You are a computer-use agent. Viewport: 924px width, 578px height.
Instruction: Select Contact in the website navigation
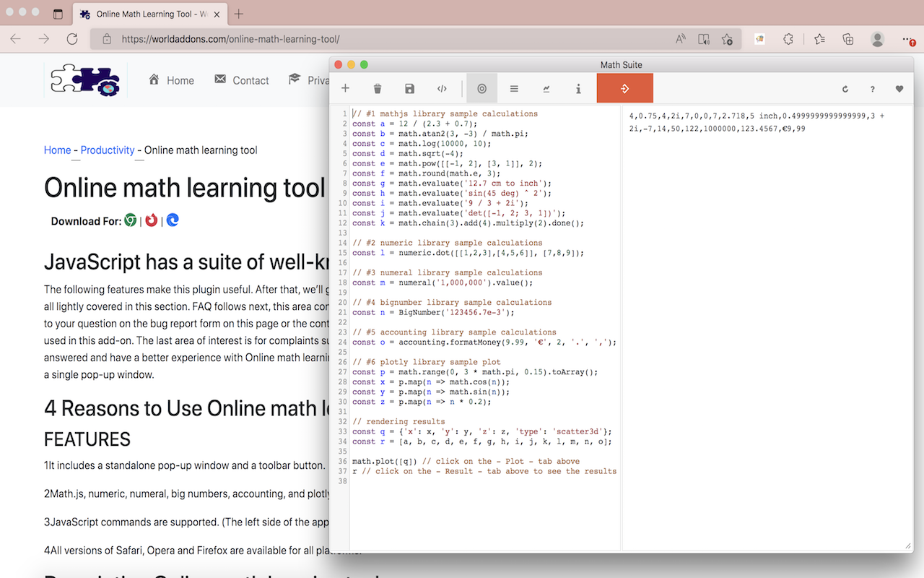click(251, 80)
